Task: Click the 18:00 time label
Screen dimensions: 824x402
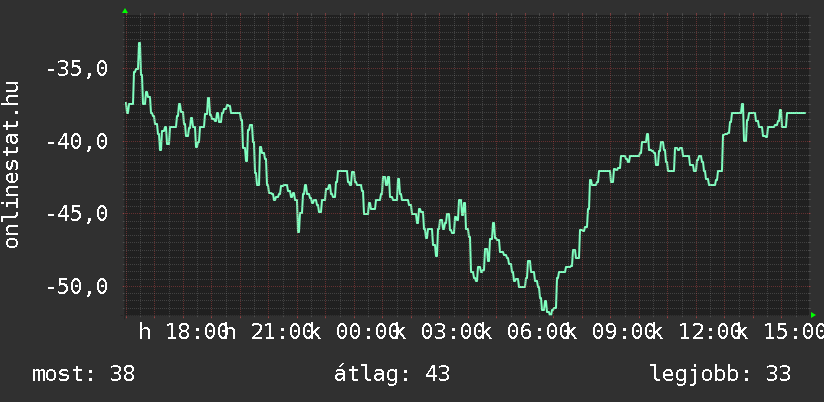Action: click(x=196, y=332)
